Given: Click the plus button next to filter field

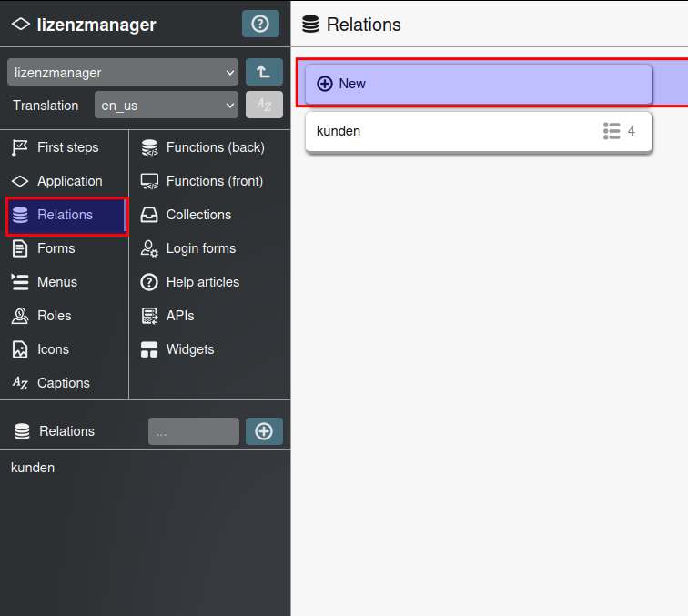Looking at the screenshot, I should coord(264,431).
